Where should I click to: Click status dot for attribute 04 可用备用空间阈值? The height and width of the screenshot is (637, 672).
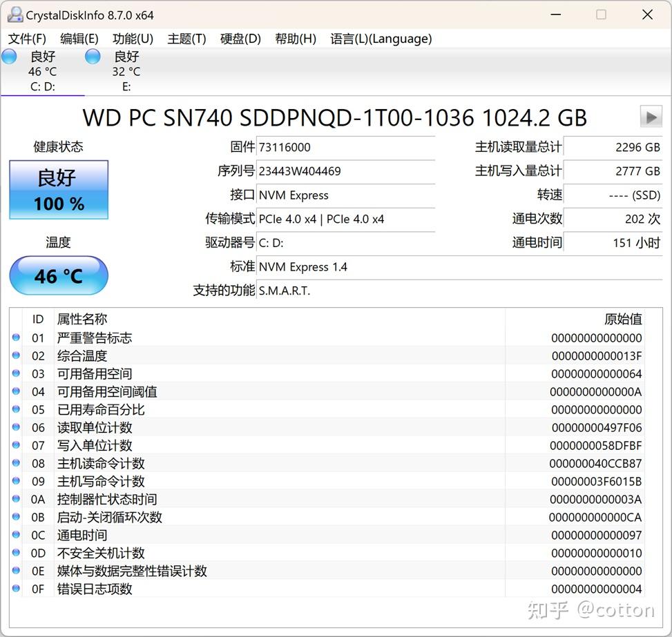point(17,391)
